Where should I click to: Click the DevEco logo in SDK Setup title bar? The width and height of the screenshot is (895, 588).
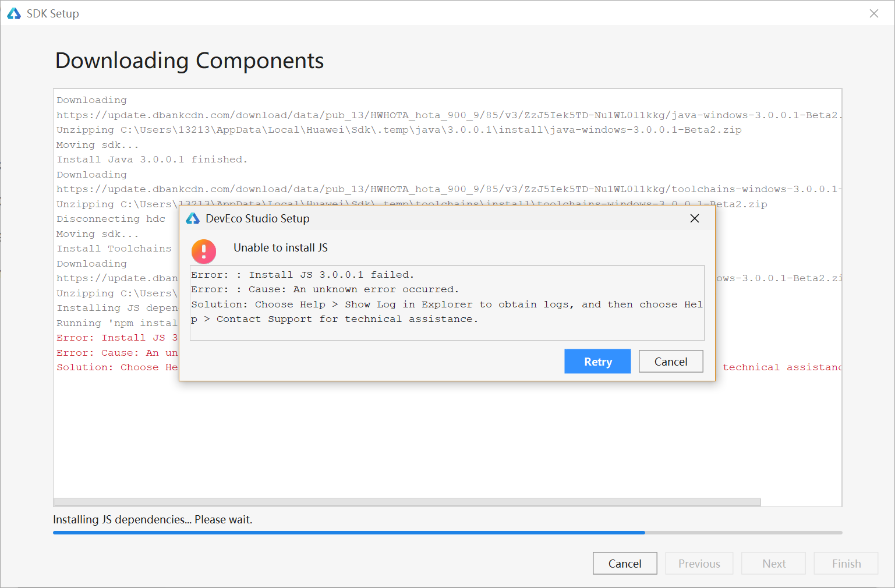(x=14, y=13)
